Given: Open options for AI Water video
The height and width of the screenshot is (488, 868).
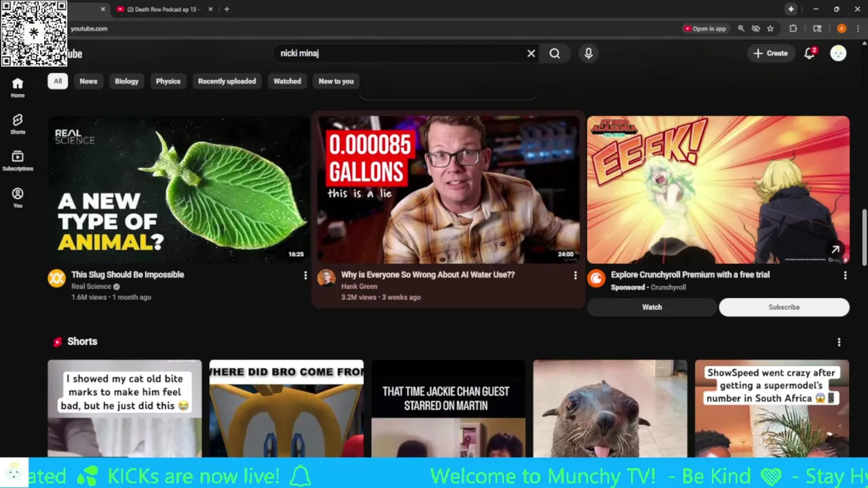Looking at the screenshot, I should point(575,275).
